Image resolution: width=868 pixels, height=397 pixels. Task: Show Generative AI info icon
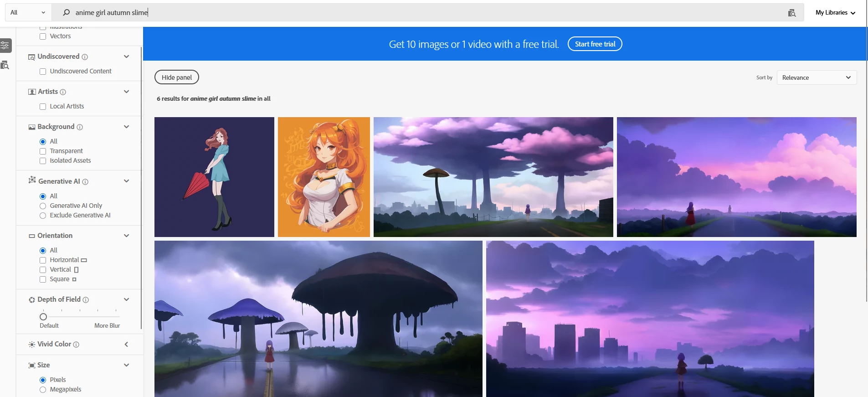[x=85, y=182]
